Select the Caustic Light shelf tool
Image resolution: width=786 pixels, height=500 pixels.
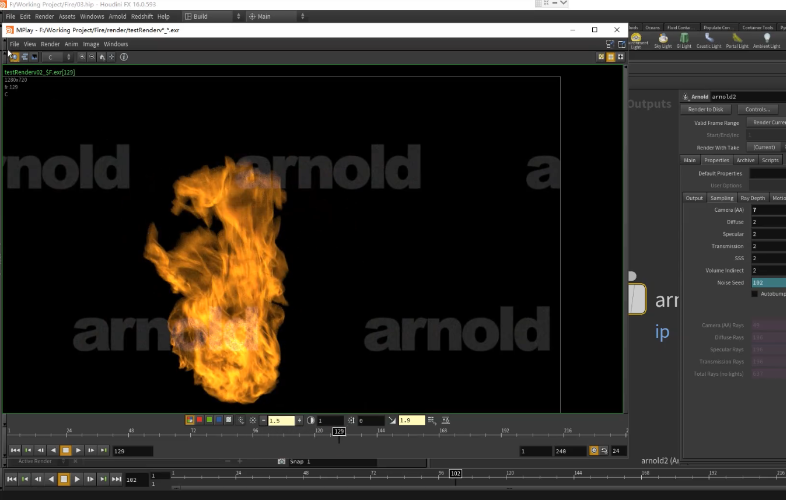[x=709, y=41]
